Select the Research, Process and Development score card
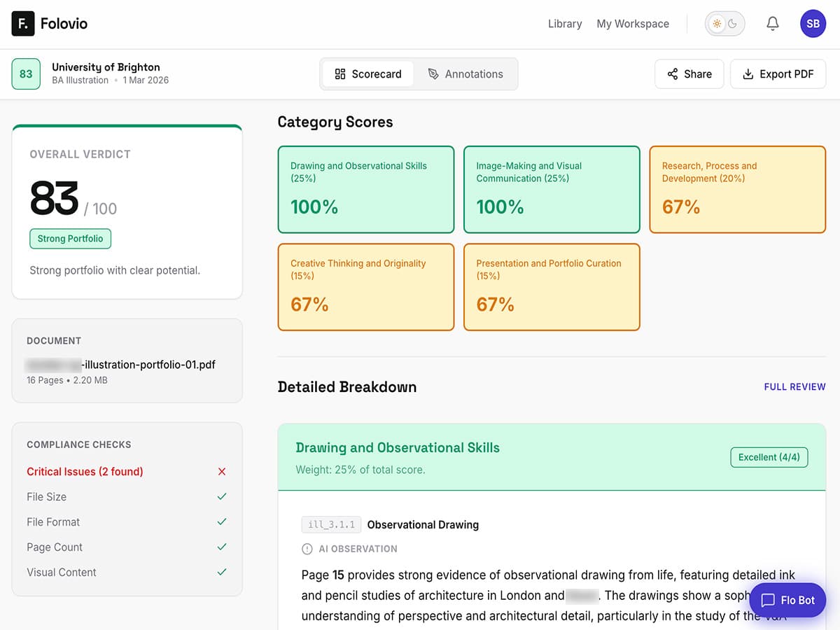Screen dimensions: 840x630 [737, 190]
